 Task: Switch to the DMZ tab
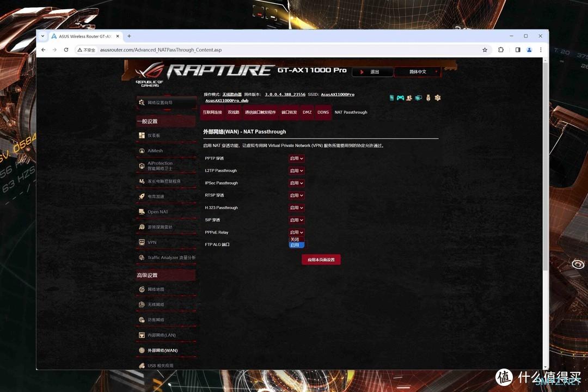[307, 112]
